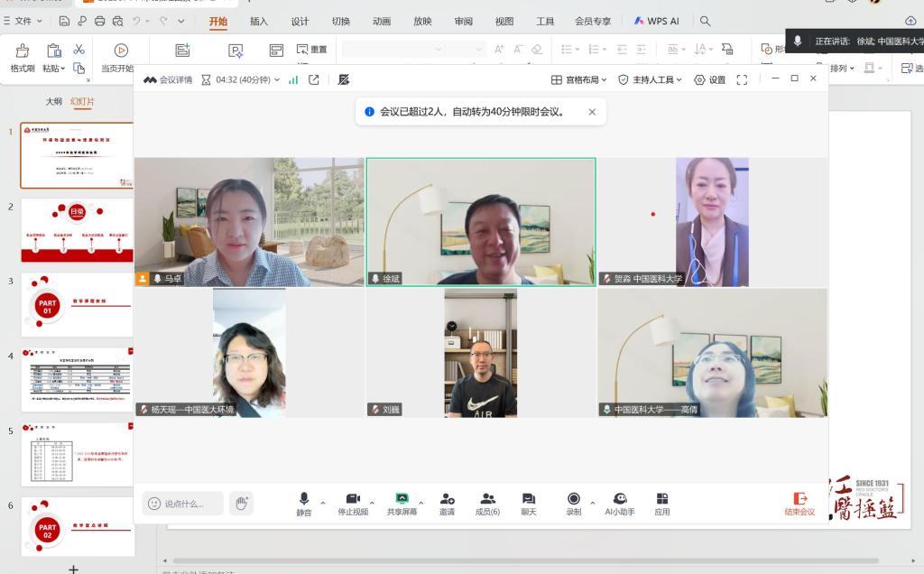Switch to the 大纲 outline tab
This screenshot has width=924, height=574.
pos(54,102)
